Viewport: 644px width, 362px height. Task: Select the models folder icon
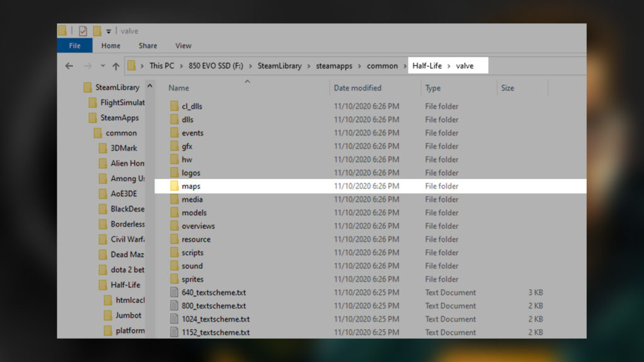(x=174, y=212)
